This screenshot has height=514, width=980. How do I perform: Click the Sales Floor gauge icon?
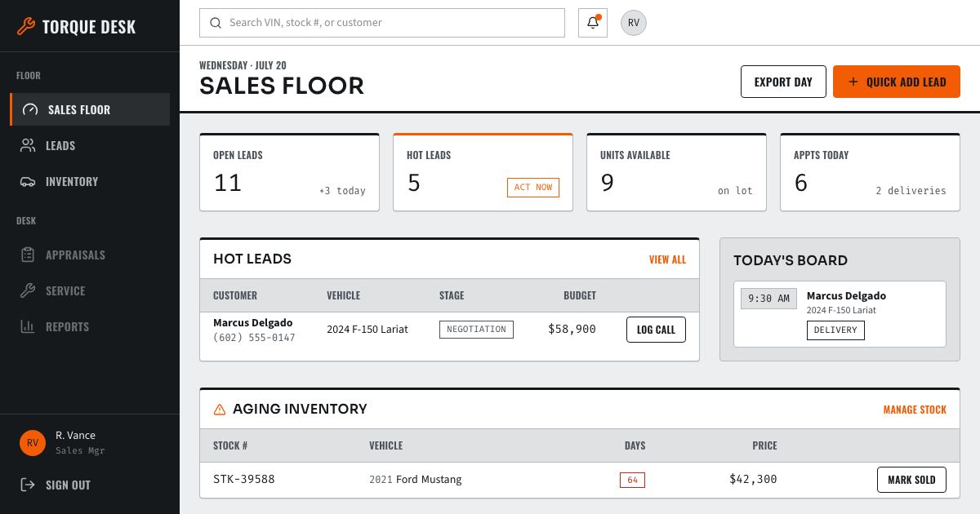(30, 109)
